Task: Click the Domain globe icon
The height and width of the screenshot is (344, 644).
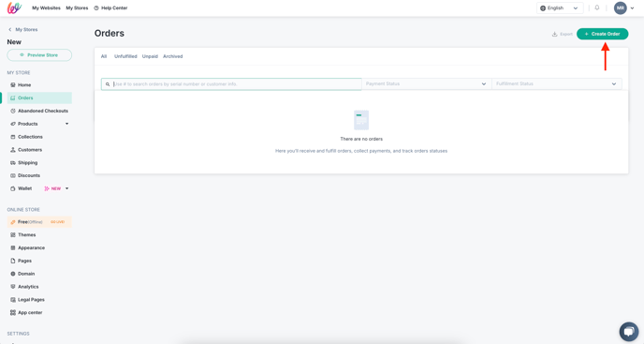Action: coord(13,274)
